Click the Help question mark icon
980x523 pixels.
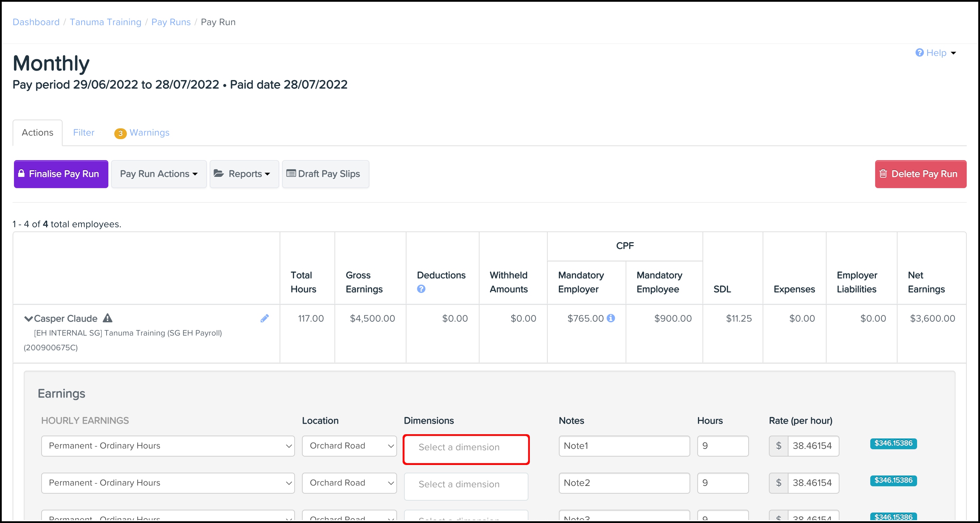(919, 53)
